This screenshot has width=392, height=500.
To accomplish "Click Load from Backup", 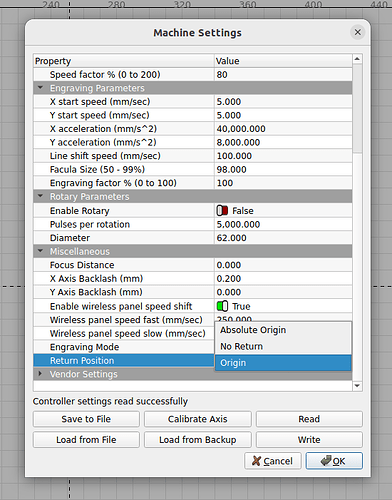I will tap(198, 440).
